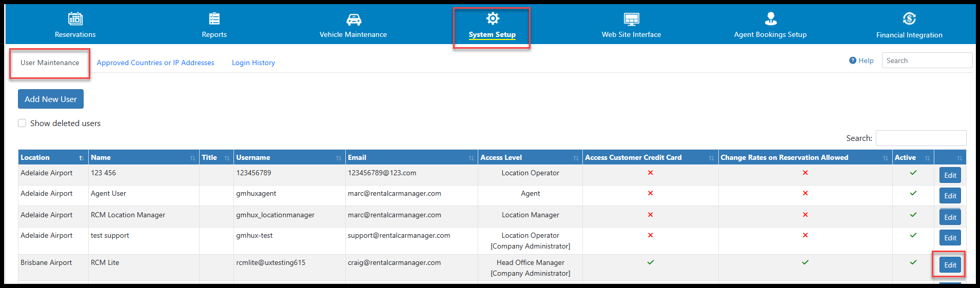Focus the top Search box beside Help
Image resolution: width=980 pixels, height=288 pixels.
coord(926,60)
